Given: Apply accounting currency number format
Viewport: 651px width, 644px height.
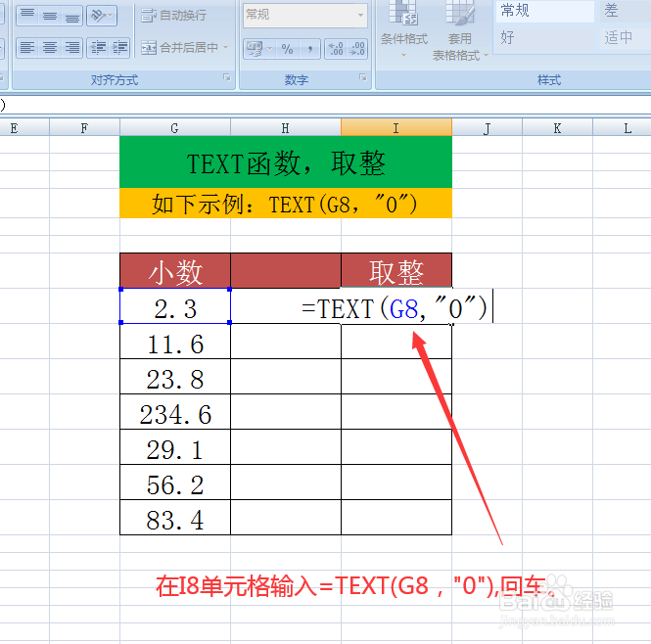Looking at the screenshot, I should click(x=255, y=49).
